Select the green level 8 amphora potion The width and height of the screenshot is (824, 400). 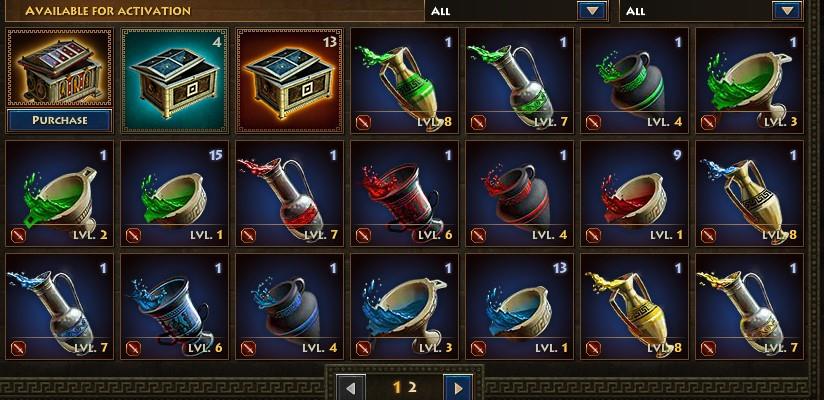(405, 80)
